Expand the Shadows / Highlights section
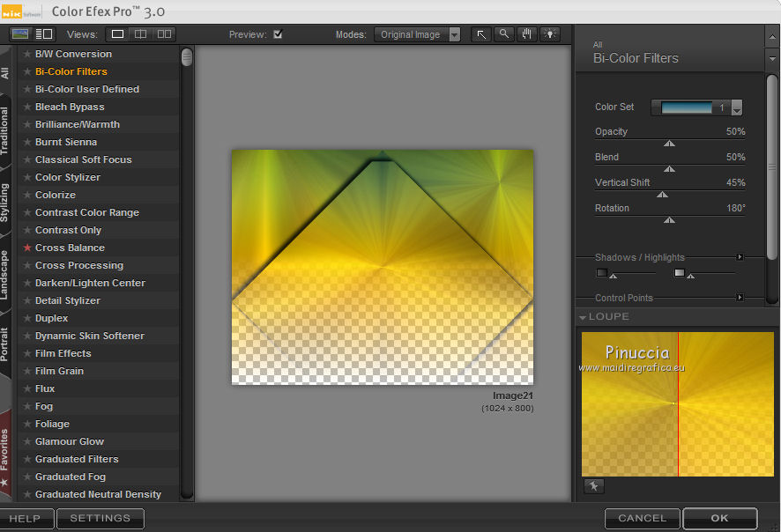 [740, 257]
